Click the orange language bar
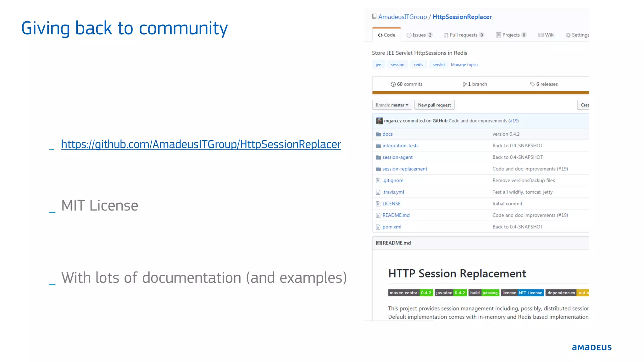This screenshot has width=644, height=362. pos(480,93)
